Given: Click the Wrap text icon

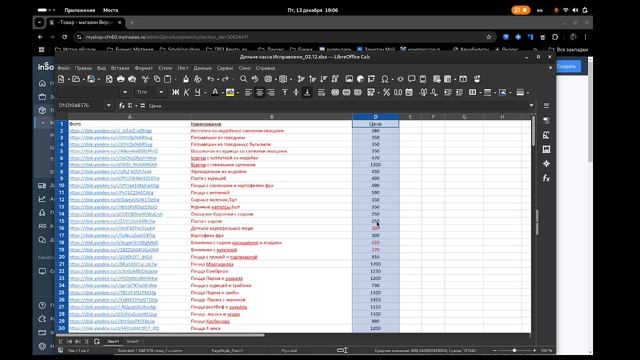Looking at the screenshot, I should tap(321, 93).
